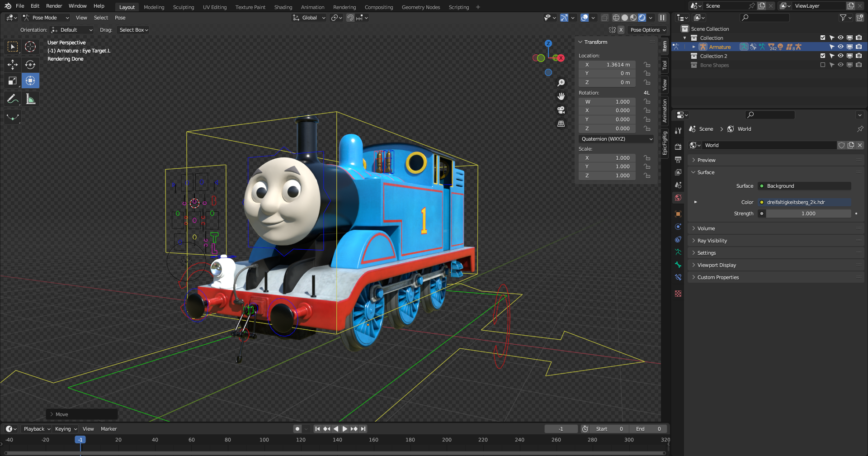868x456 pixels.
Task: Open Bone properties tab icon
Action: (678, 265)
